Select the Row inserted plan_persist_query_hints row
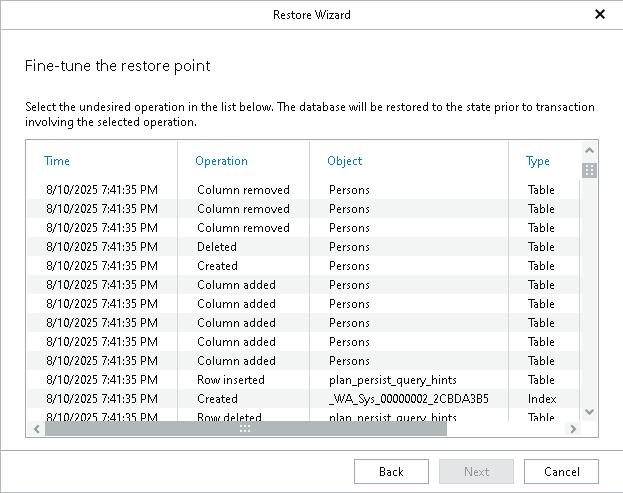 [x=303, y=380]
